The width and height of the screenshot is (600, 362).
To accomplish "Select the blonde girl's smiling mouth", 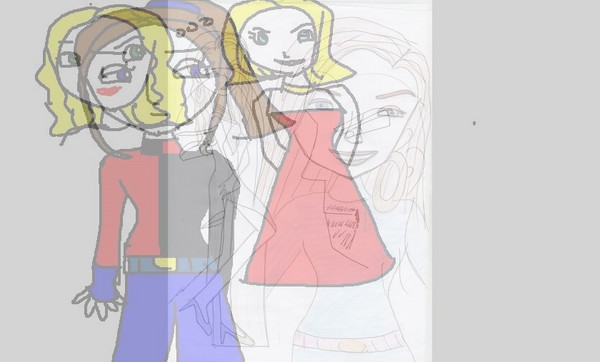I will click(288, 61).
